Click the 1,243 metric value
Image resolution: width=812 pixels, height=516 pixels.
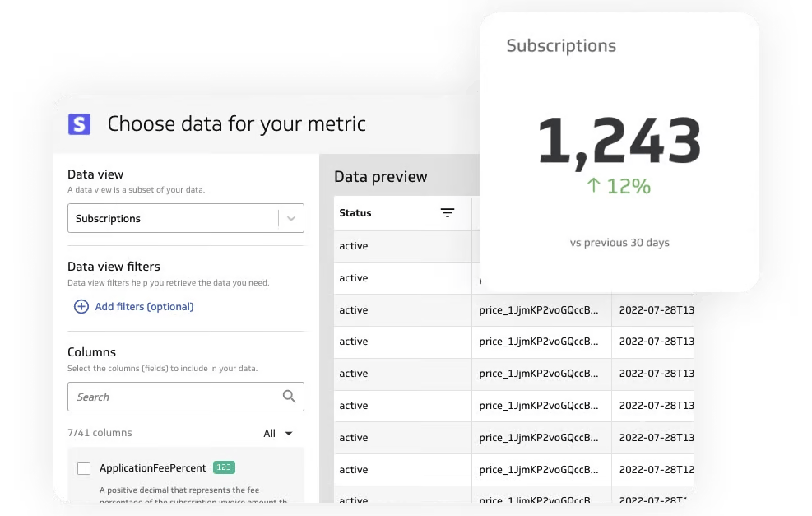coord(619,140)
